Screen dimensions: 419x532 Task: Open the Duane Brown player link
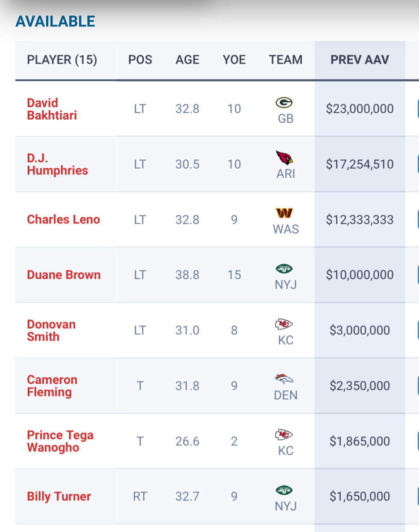[64, 275]
